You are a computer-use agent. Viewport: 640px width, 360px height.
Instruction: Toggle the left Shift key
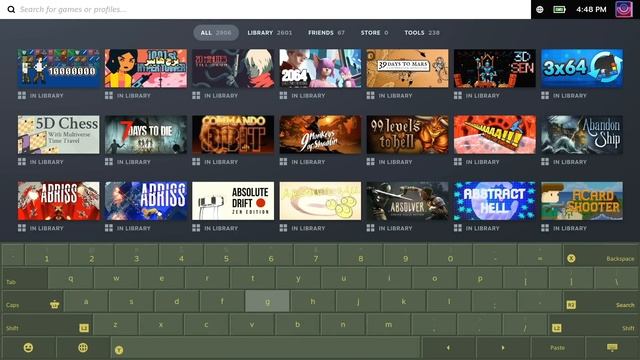point(47,325)
